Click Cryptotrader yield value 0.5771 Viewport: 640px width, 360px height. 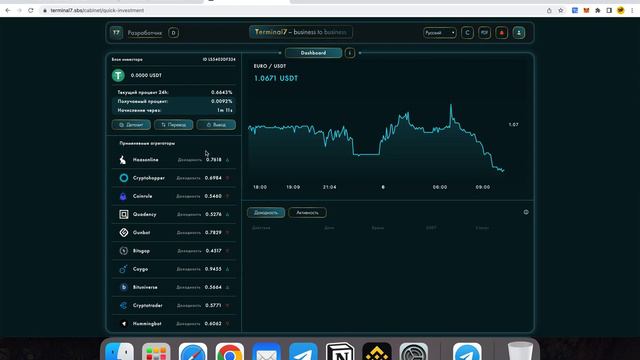pos(213,305)
